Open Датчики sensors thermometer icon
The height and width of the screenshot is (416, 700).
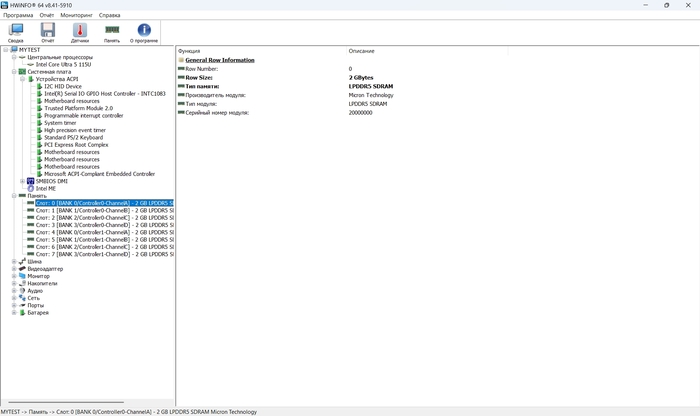(79, 33)
